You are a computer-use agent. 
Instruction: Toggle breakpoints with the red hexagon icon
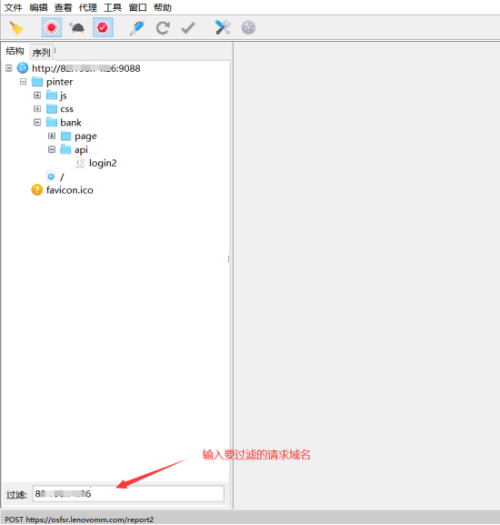pyautogui.click(x=103, y=27)
